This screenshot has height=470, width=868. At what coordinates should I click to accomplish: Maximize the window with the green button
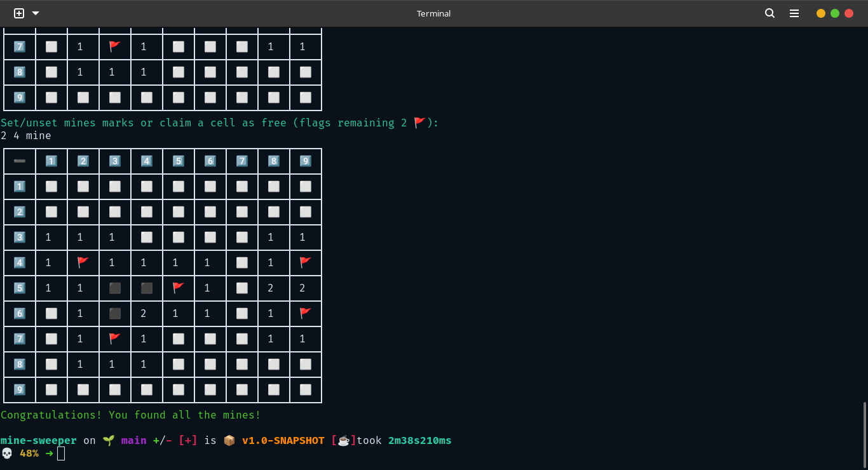[835, 13]
